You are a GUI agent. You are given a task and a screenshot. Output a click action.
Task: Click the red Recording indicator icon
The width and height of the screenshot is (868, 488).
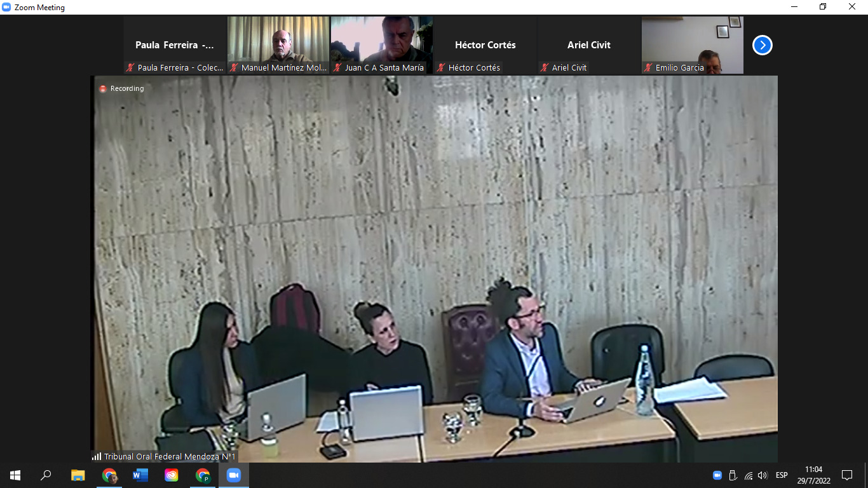[x=103, y=89]
